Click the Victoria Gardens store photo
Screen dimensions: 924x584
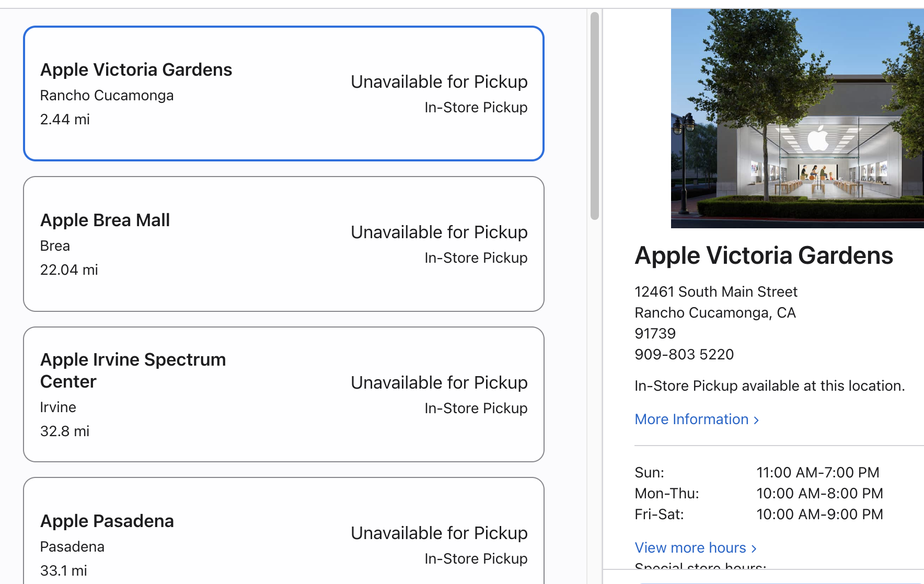[798, 119]
